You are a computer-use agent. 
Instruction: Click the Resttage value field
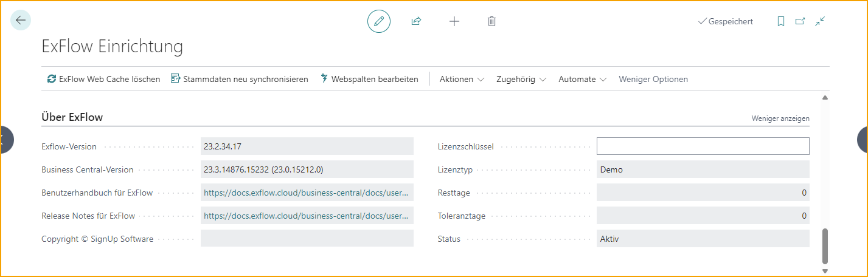703,193
